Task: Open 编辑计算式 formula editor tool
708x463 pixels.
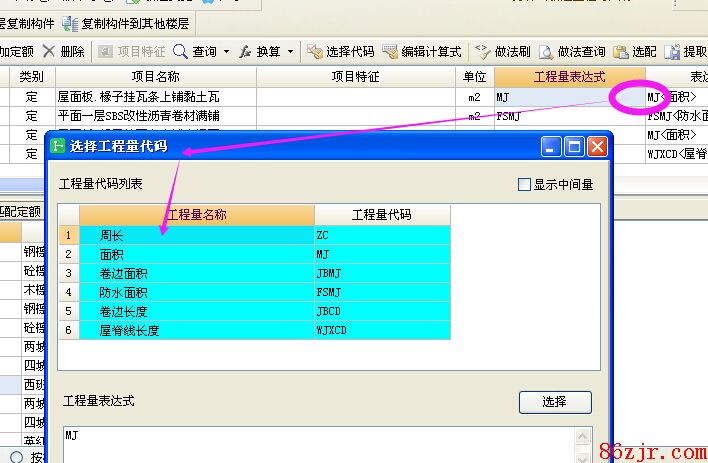Action: coord(390,51)
